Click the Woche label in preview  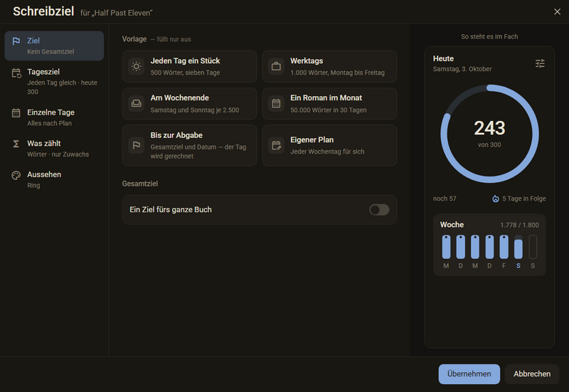(x=452, y=225)
